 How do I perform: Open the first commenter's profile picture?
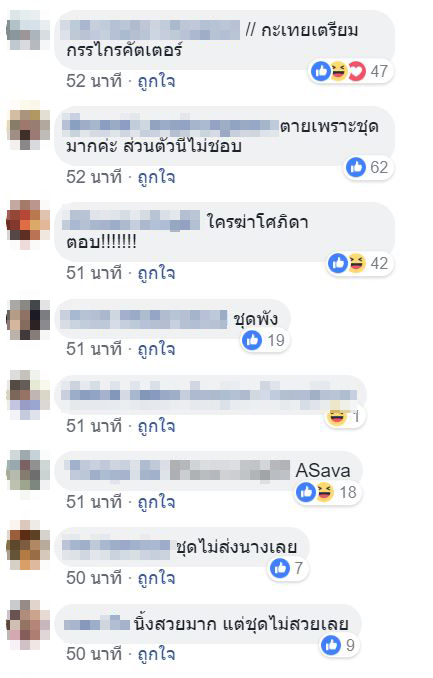[29, 30]
